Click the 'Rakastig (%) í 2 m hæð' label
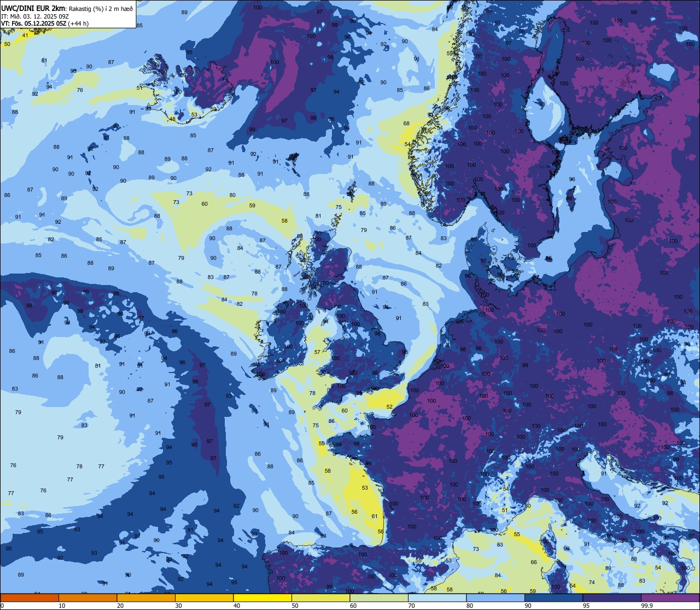Image resolution: width=700 pixels, height=610 pixels. (x=101, y=8)
